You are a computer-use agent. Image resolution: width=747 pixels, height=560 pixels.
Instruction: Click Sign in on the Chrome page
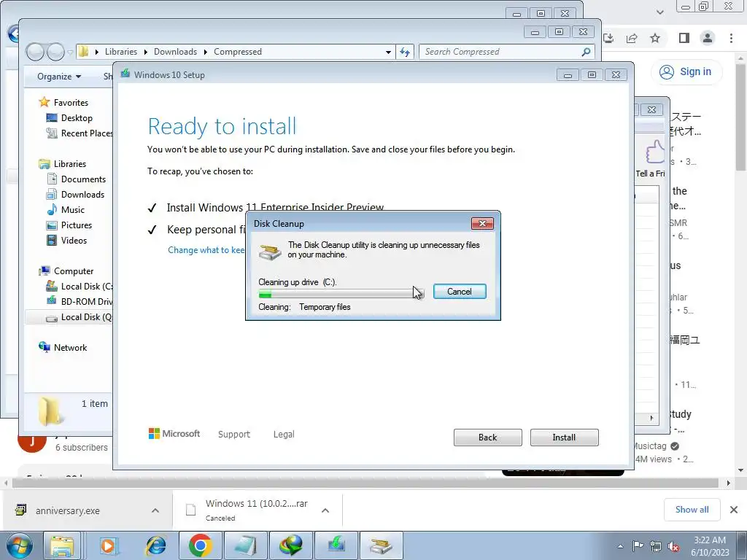click(x=686, y=72)
